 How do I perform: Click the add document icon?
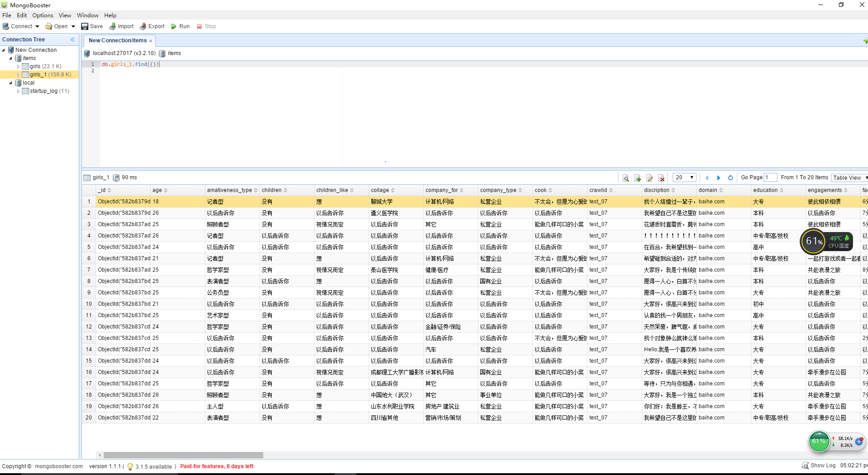click(x=638, y=178)
